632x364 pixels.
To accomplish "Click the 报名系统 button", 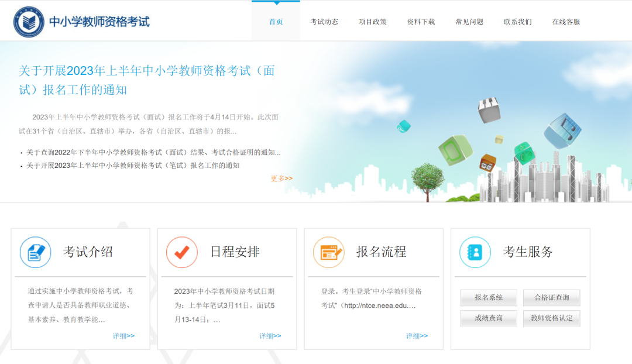I will coord(488,298).
